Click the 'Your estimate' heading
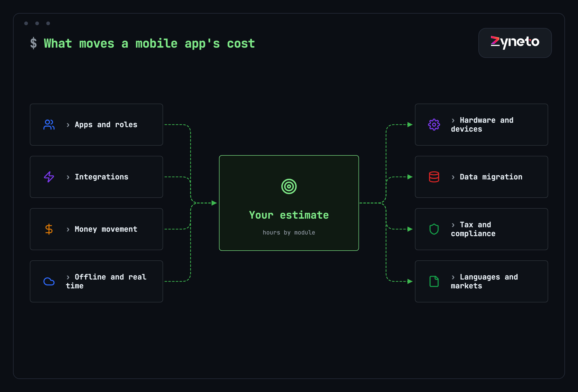578x392 pixels. click(289, 215)
